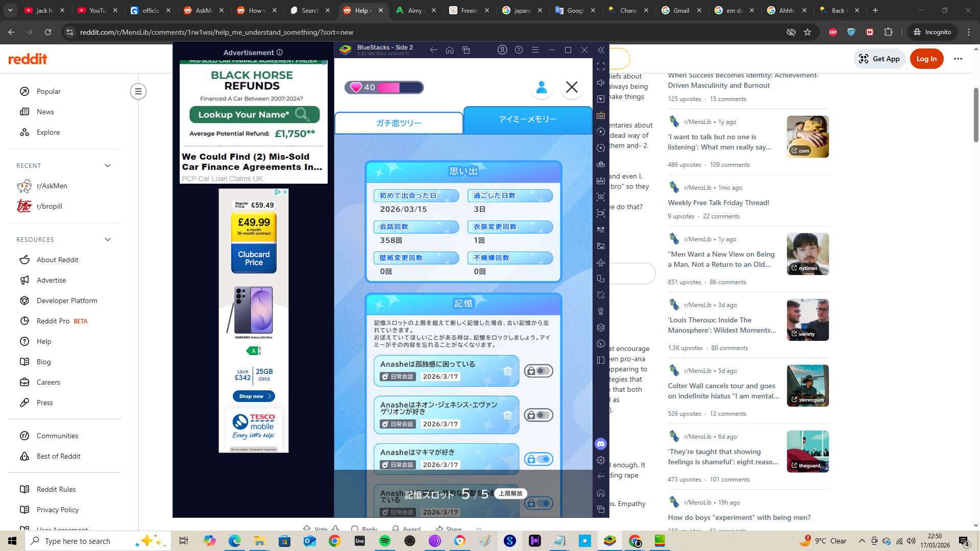The width and height of the screenshot is (980, 551).
Task: Switch to the ガチ恋ツリー tab
Action: tap(399, 123)
